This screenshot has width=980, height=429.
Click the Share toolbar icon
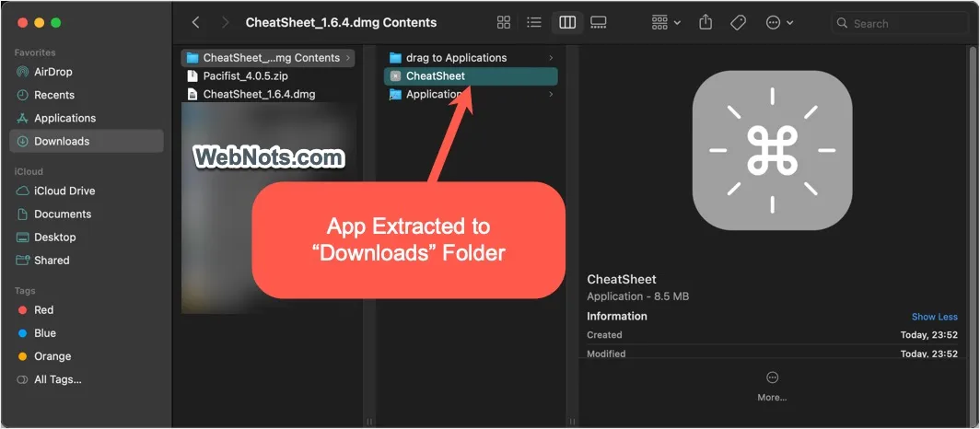click(706, 23)
